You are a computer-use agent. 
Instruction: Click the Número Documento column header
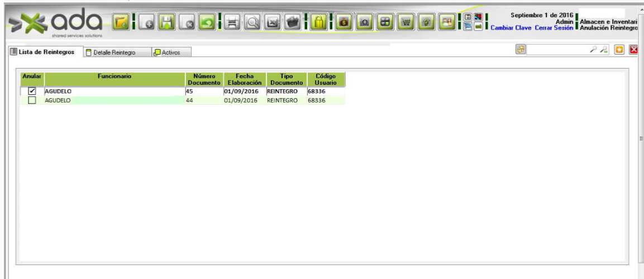[204, 79]
